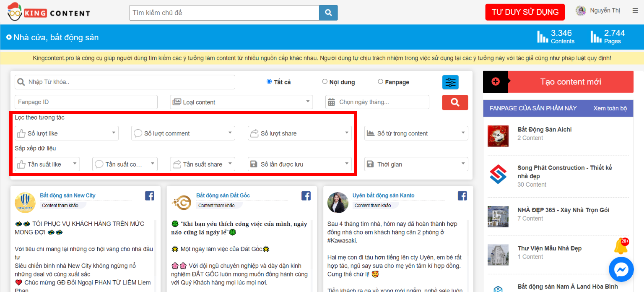Click the Uyên Kanto profile photo
This screenshot has width=644, height=292.
point(338,203)
